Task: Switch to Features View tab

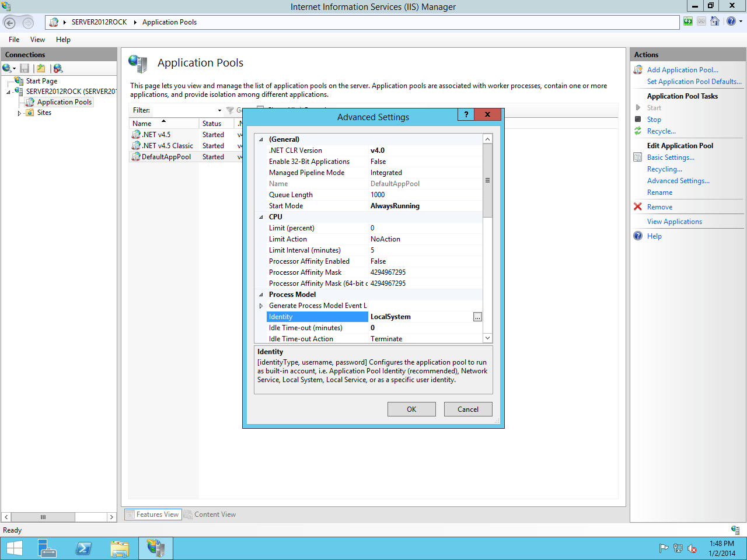Action: pyautogui.click(x=153, y=514)
